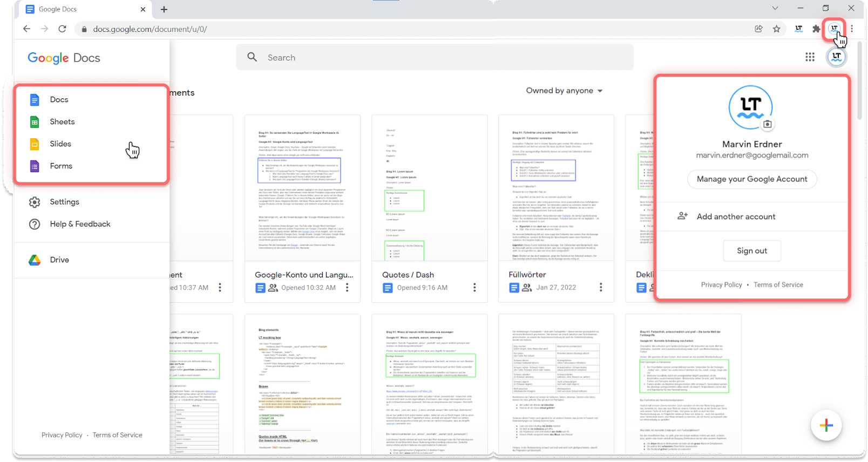Change profile picture via camera icon
The height and width of the screenshot is (462, 868).
(x=767, y=124)
